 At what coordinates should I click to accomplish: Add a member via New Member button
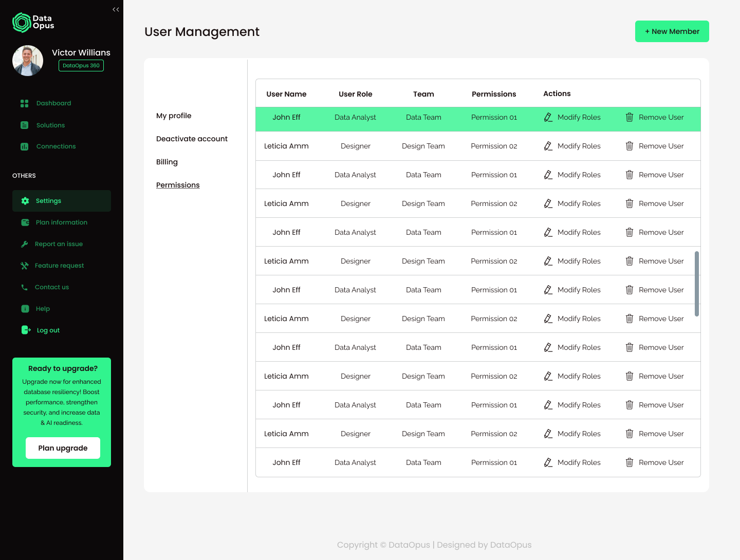(x=672, y=31)
